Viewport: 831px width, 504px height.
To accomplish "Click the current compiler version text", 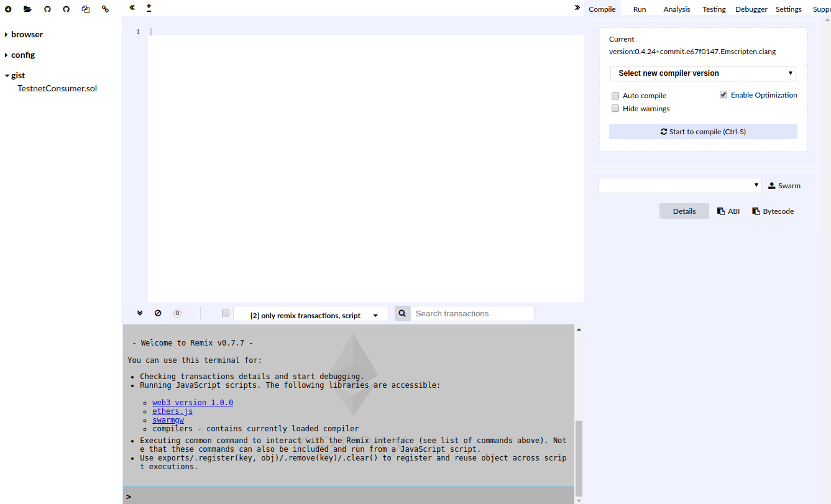I will click(x=692, y=52).
